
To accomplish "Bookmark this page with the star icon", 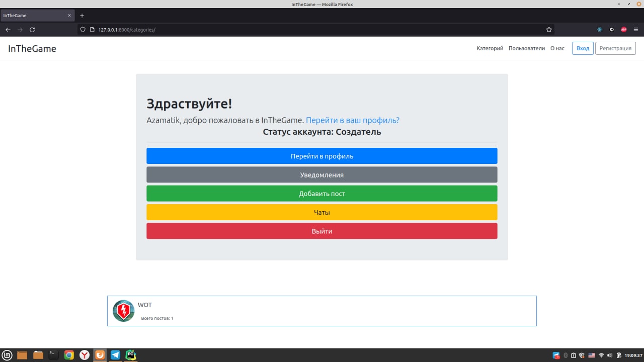I will tap(549, 30).
